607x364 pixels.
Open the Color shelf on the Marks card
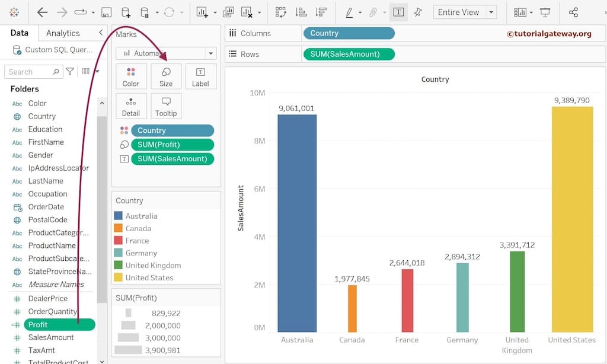pos(130,76)
